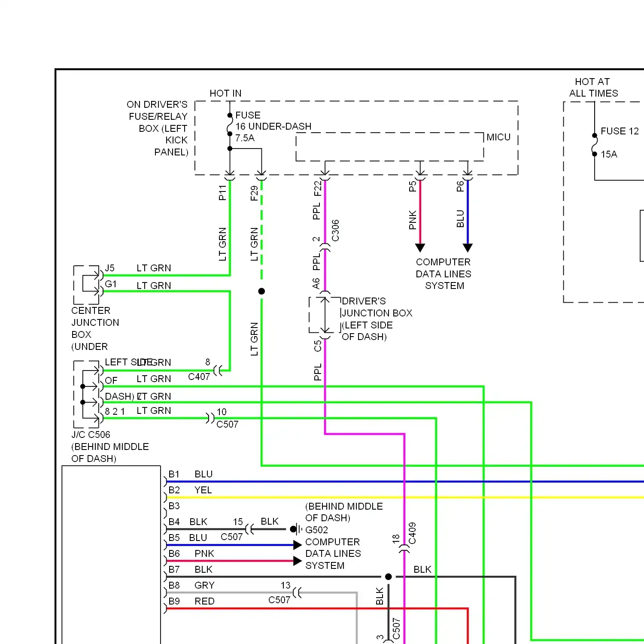Select the FUSE 12 label

(620, 131)
